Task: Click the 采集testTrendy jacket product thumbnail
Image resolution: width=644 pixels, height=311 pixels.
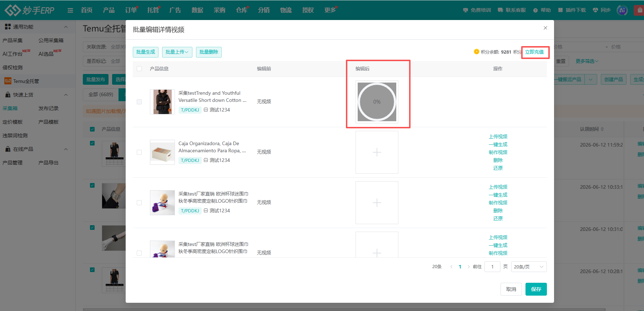Action: pyautogui.click(x=162, y=102)
